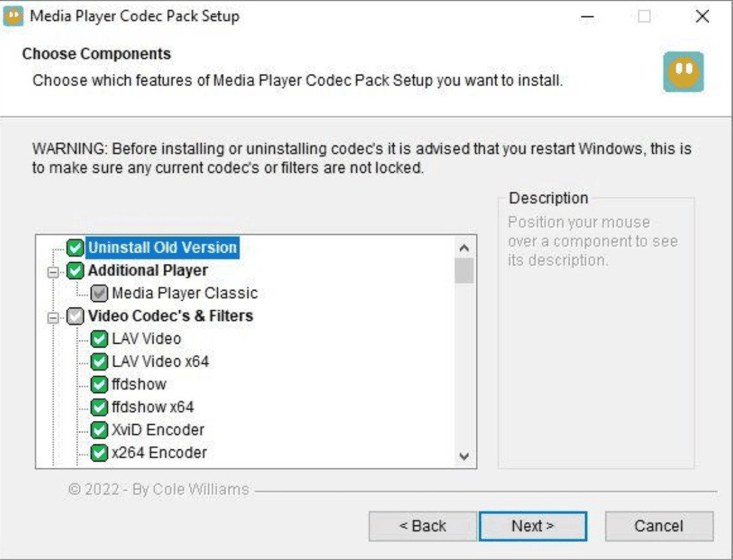Collapse the Additional Player tree node
The image size is (733, 560).
pos(53,272)
